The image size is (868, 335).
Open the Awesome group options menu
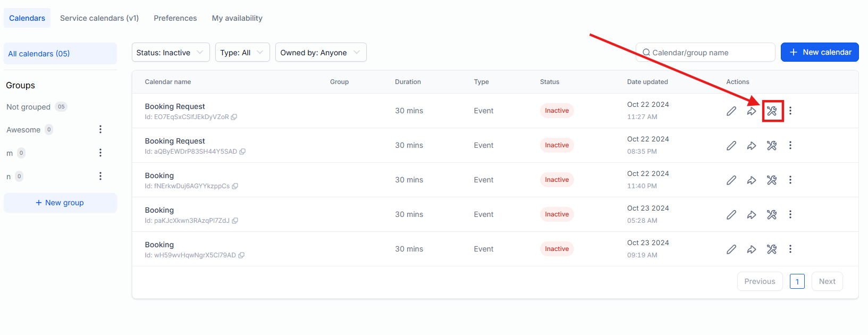tap(100, 130)
